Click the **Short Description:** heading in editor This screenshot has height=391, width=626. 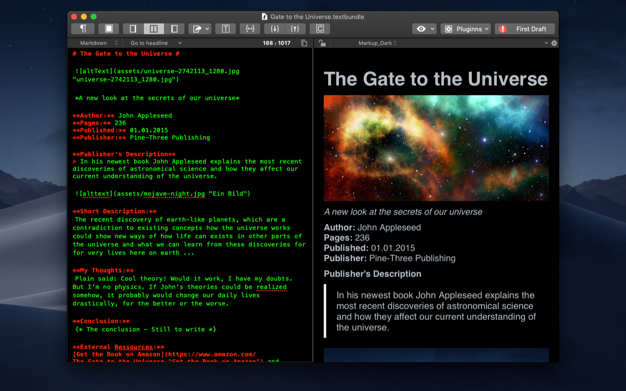(115, 211)
